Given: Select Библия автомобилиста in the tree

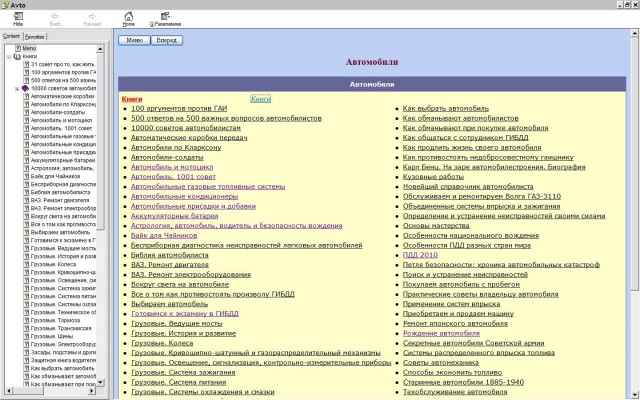Looking at the screenshot, I should pyautogui.click(x=62, y=192).
